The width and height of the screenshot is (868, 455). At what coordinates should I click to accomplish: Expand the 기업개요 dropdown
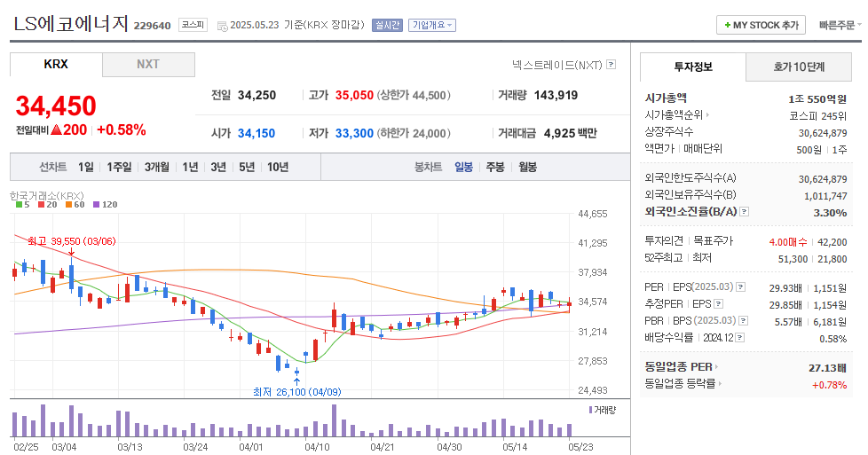point(432,25)
